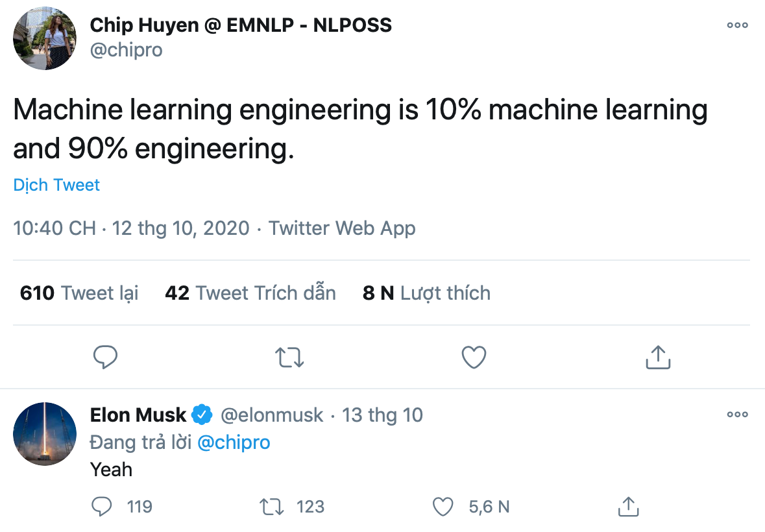Click the @chipro mention in the reply
765x532 pixels.
click(x=234, y=442)
